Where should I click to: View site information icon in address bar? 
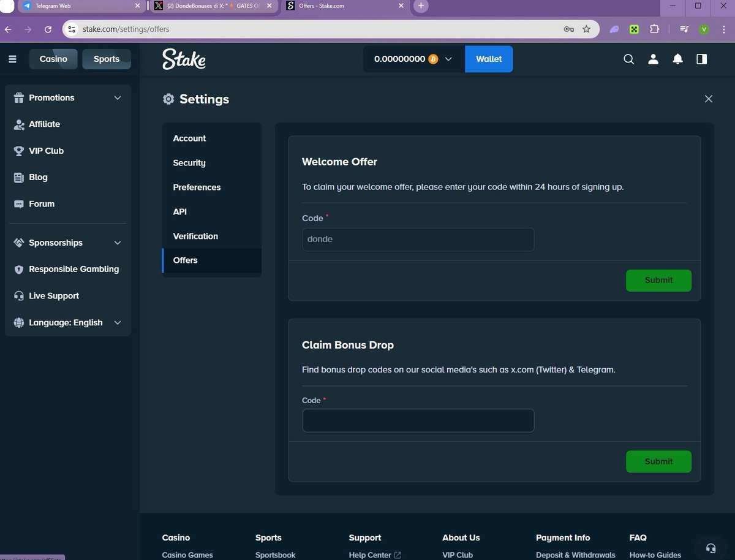(72, 29)
